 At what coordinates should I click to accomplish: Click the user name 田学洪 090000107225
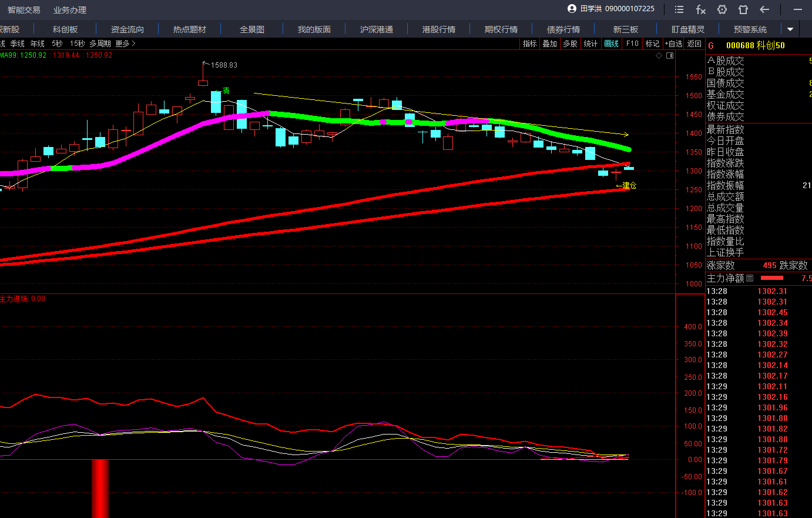pyautogui.click(x=618, y=9)
